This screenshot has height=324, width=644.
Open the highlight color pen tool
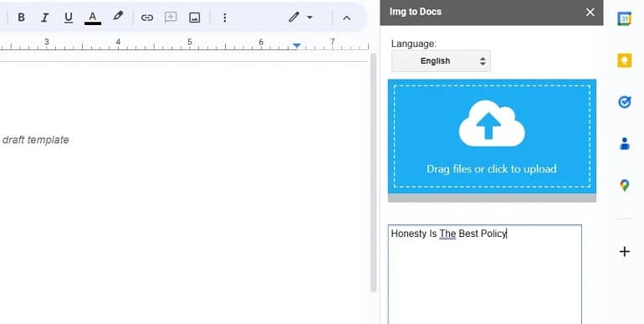[x=118, y=17]
